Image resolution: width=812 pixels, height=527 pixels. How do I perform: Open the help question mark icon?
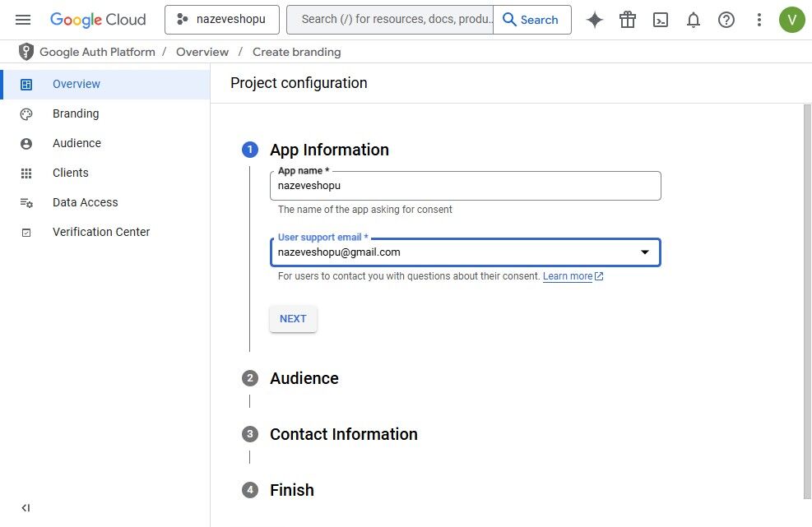tap(726, 20)
